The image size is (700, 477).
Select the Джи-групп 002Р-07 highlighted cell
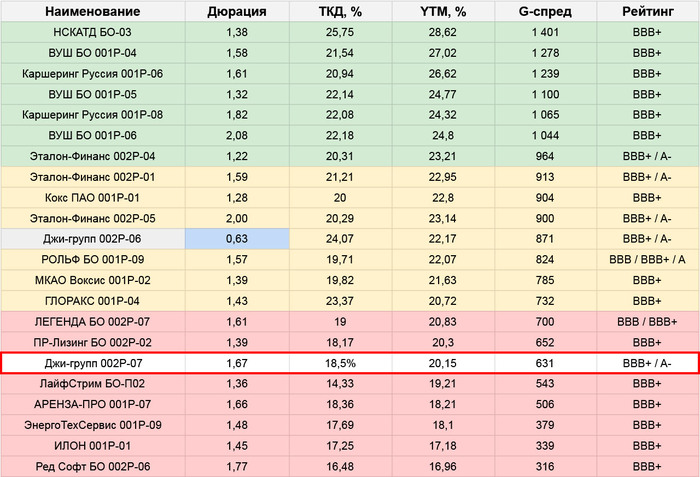pos(93,363)
